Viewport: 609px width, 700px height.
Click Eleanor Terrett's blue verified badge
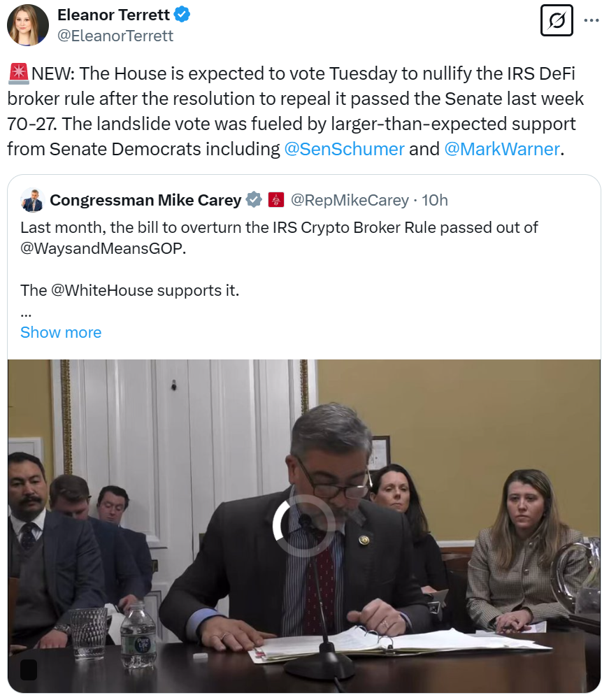(182, 14)
